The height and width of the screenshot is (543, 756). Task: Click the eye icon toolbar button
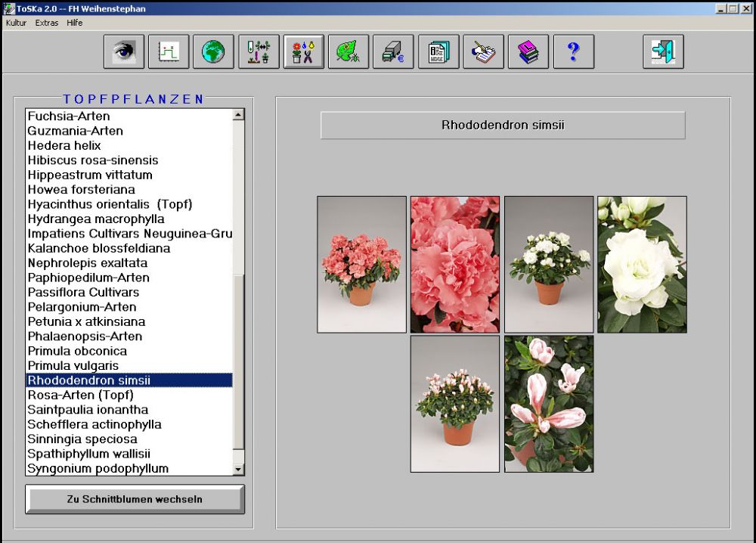point(123,52)
